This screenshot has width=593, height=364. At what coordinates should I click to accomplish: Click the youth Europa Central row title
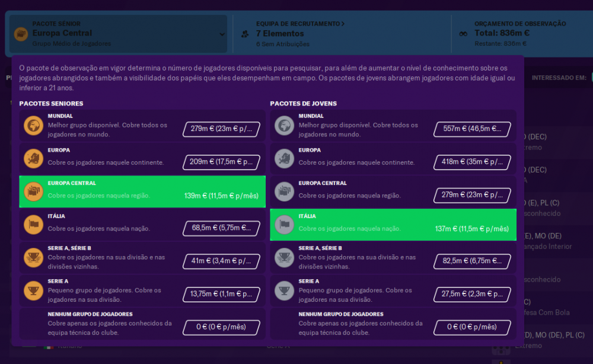[323, 183]
